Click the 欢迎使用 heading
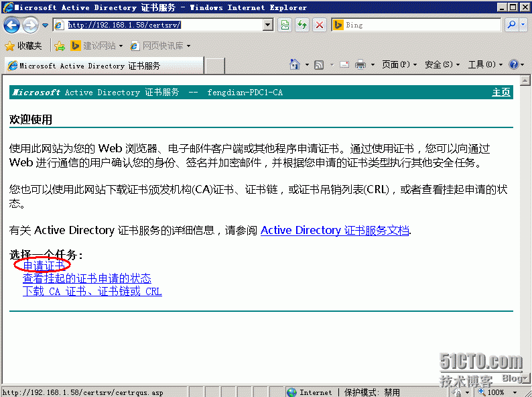 tap(31, 119)
